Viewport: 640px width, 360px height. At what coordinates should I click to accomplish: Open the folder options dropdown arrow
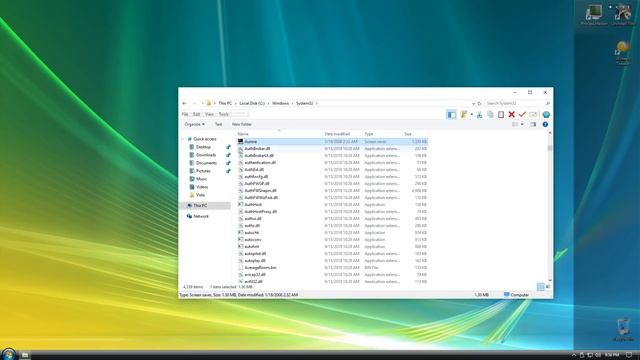pos(471,115)
